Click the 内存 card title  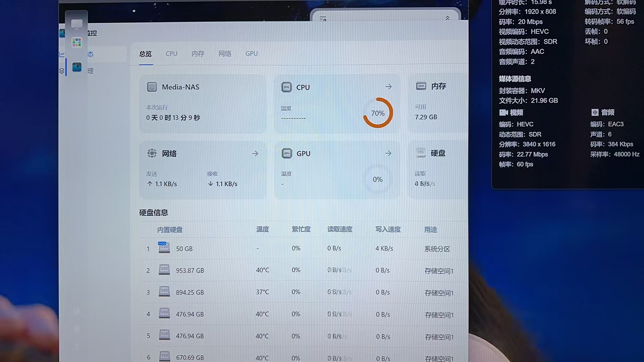[439, 86]
